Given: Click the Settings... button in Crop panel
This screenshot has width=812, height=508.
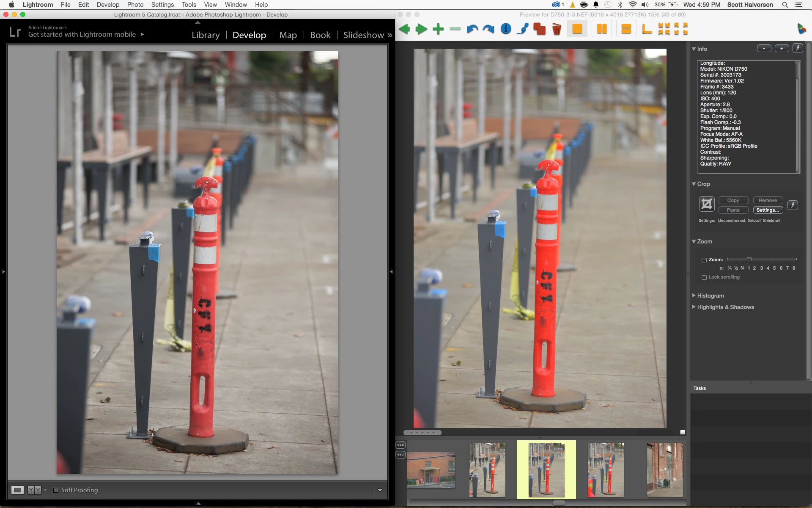Looking at the screenshot, I should [x=768, y=210].
